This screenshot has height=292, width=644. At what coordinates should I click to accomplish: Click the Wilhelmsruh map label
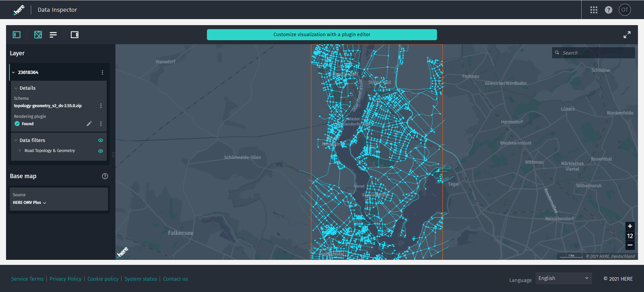589,186
